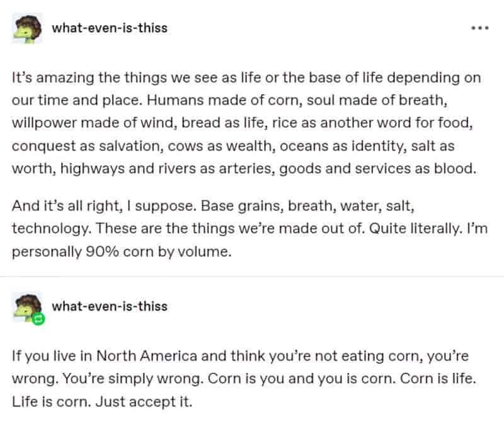Click the reblogger's avatar in second post
This screenshot has width=504, height=434.
[x=27, y=307]
